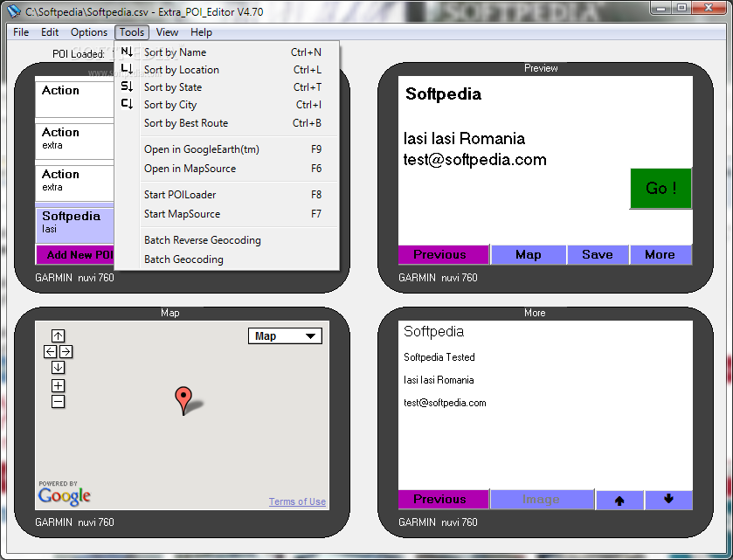
Task: Click the Google logo on the map
Action: tap(65, 496)
